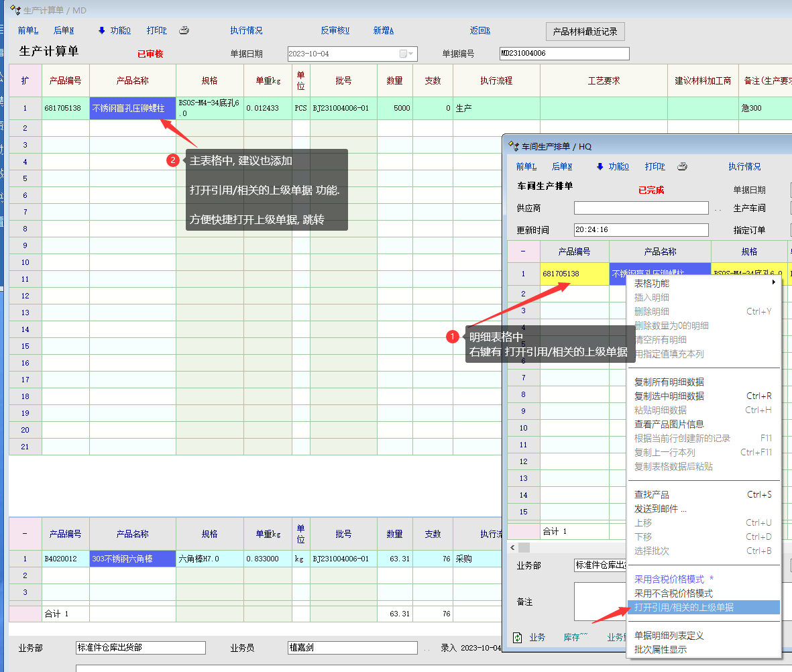Click the 生产计算单 window title icon
This screenshot has width=792, height=672.
[x=15, y=10]
